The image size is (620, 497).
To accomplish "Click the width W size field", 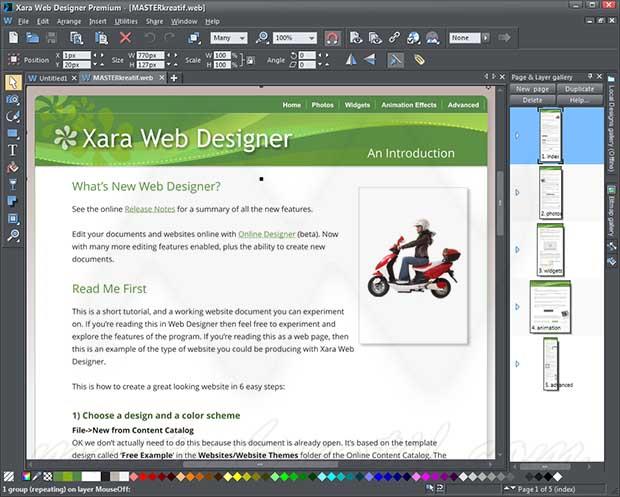I will (x=151, y=55).
